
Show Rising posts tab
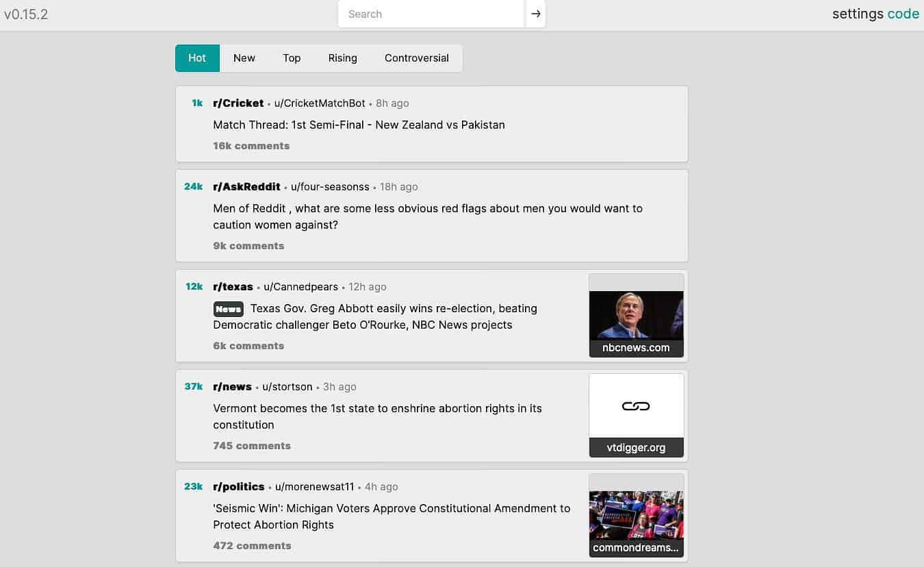pyautogui.click(x=342, y=58)
